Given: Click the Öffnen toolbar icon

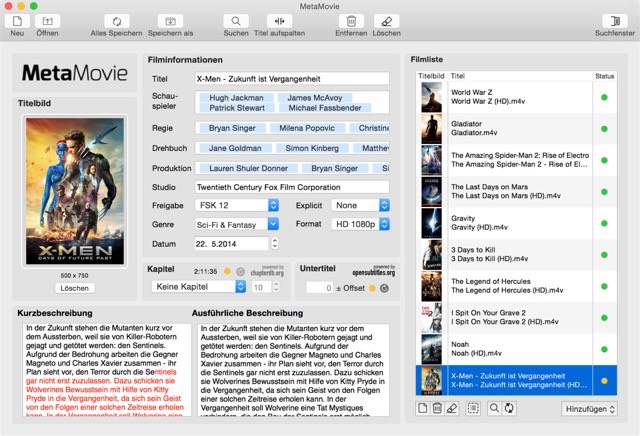Looking at the screenshot, I should pyautogui.click(x=47, y=21).
